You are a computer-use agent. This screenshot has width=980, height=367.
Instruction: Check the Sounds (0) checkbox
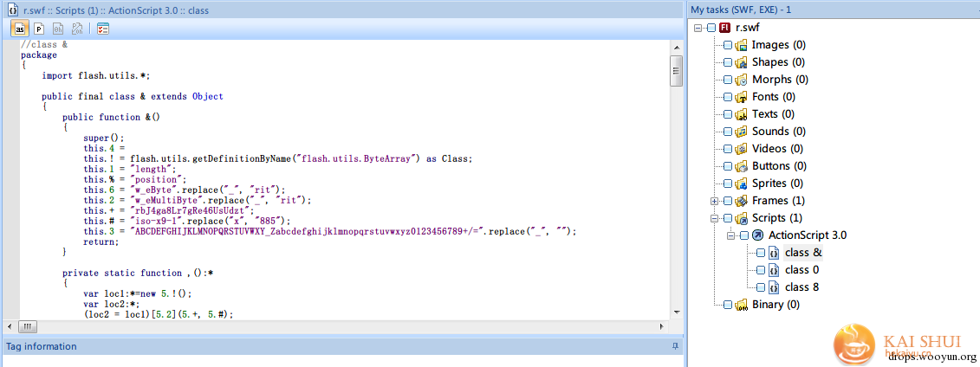pos(728,132)
